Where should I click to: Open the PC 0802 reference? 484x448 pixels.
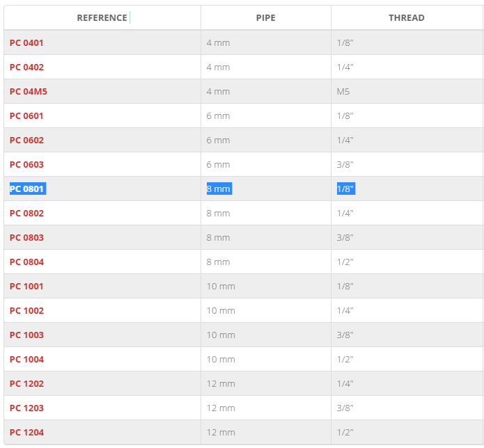click(27, 214)
